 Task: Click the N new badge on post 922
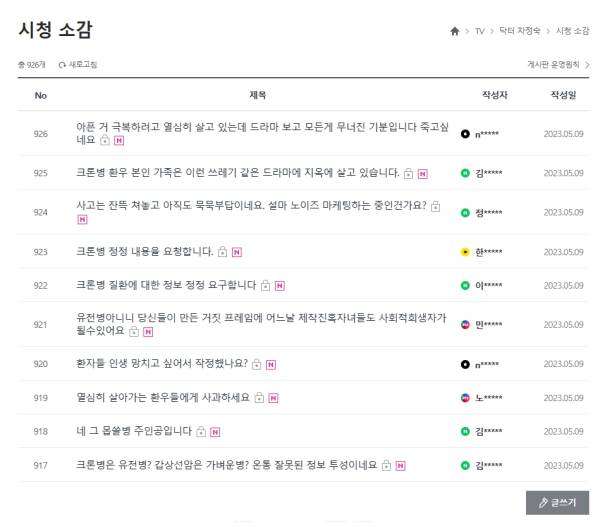pos(280,286)
